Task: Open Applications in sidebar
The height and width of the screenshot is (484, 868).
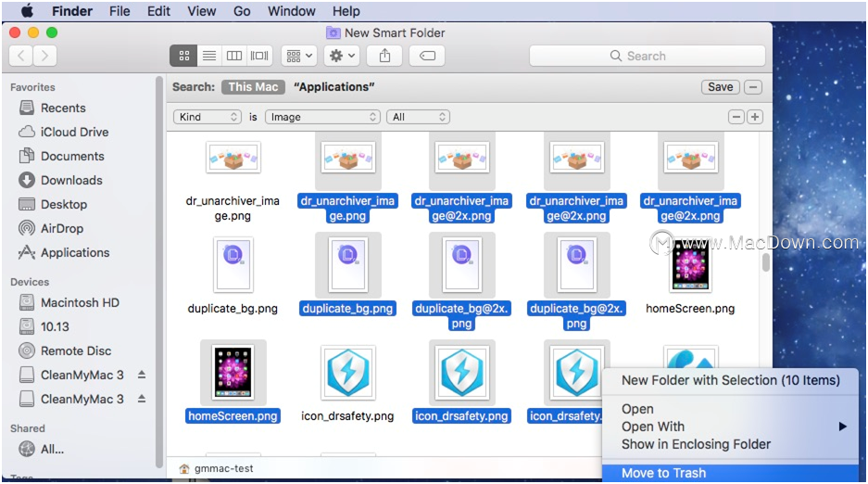Action: pos(64,252)
